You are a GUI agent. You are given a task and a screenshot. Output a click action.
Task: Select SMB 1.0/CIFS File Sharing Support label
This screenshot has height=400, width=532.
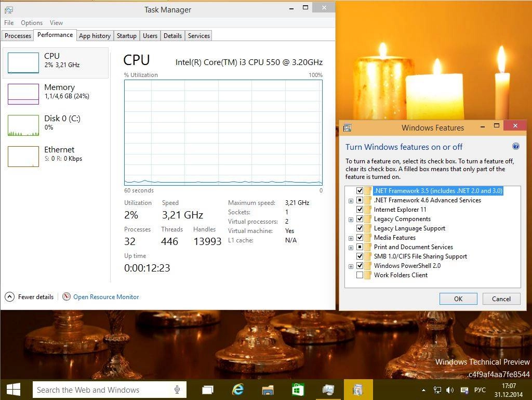click(x=420, y=256)
